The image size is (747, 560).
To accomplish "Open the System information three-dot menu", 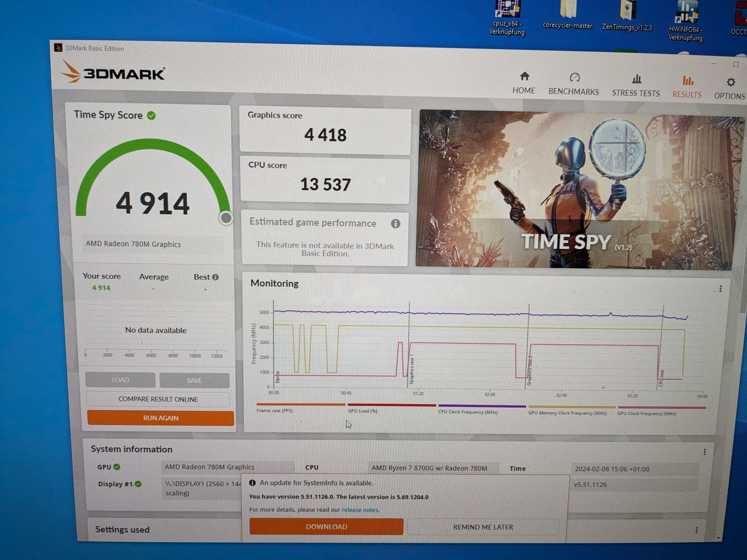I will pos(704,452).
